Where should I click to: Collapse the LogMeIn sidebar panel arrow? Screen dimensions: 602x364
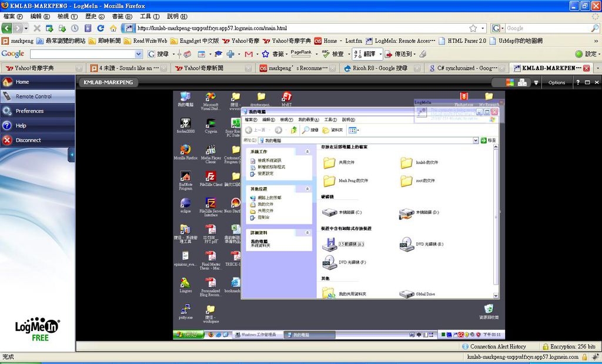(71, 155)
